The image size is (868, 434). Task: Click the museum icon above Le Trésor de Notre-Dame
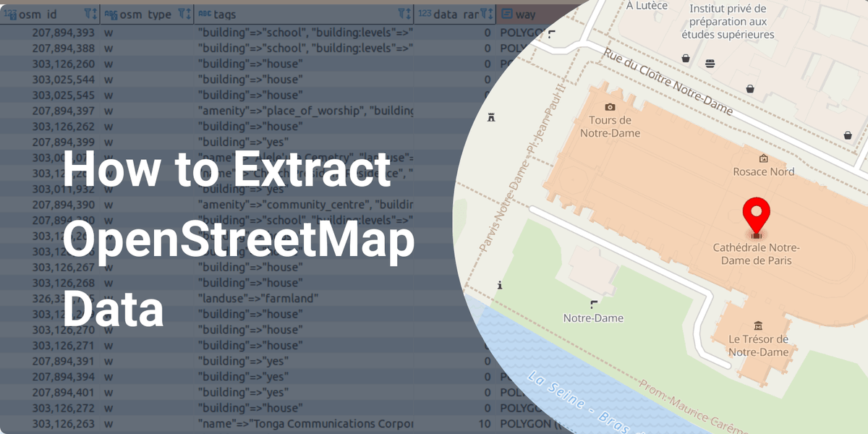(x=757, y=325)
